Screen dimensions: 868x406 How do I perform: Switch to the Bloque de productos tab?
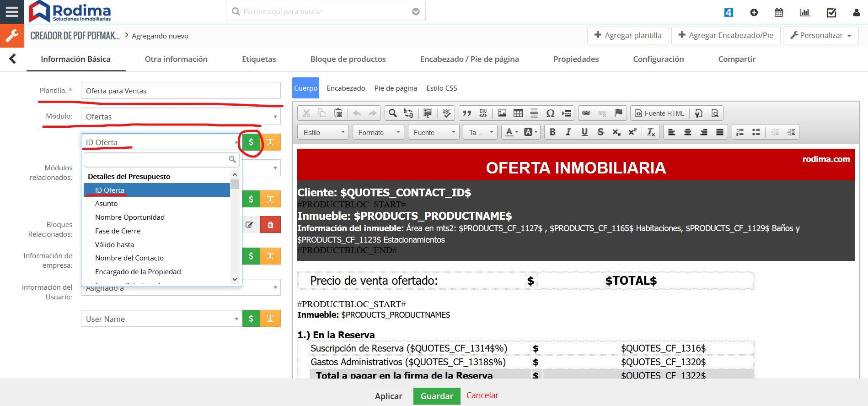(348, 59)
